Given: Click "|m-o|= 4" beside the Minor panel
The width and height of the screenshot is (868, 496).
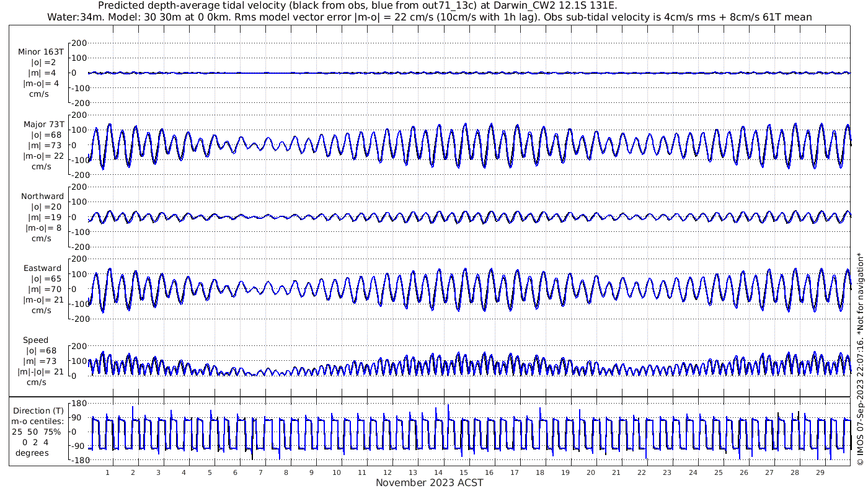Looking at the screenshot, I should [x=42, y=84].
